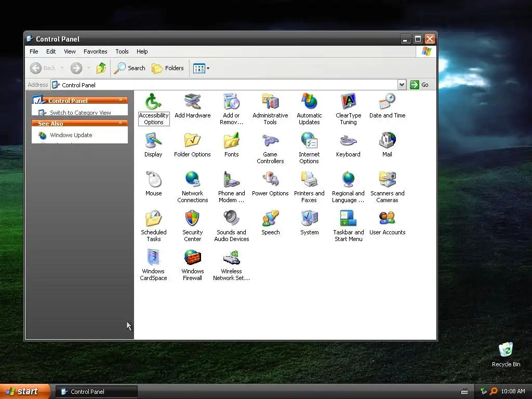Open the View menu

click(x=70, y=51)
